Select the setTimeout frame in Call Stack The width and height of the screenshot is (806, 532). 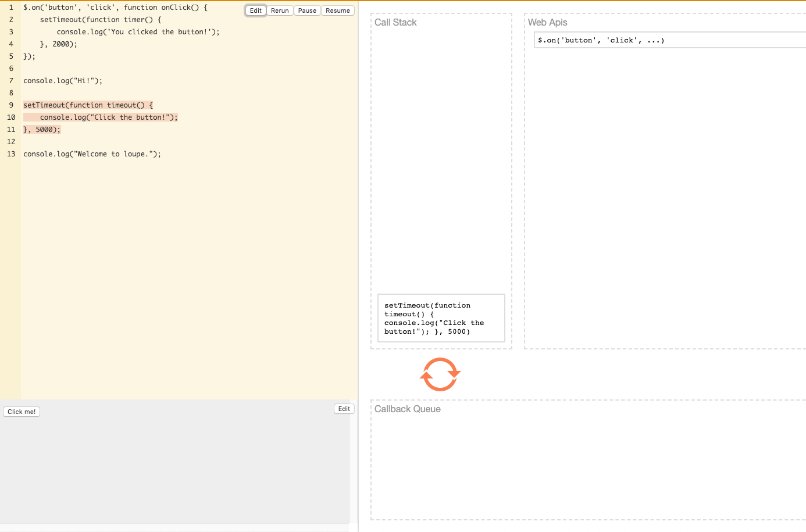pyautogui.click(x=441, y=318)
